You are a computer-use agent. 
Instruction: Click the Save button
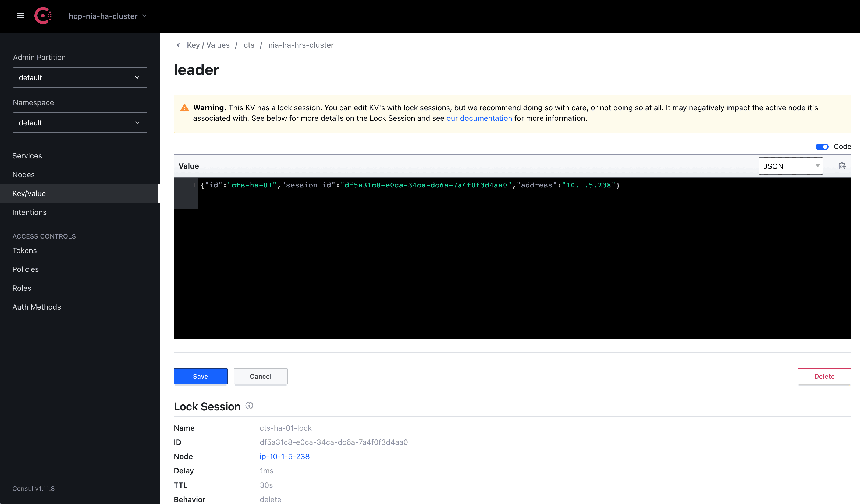(200, 376)
